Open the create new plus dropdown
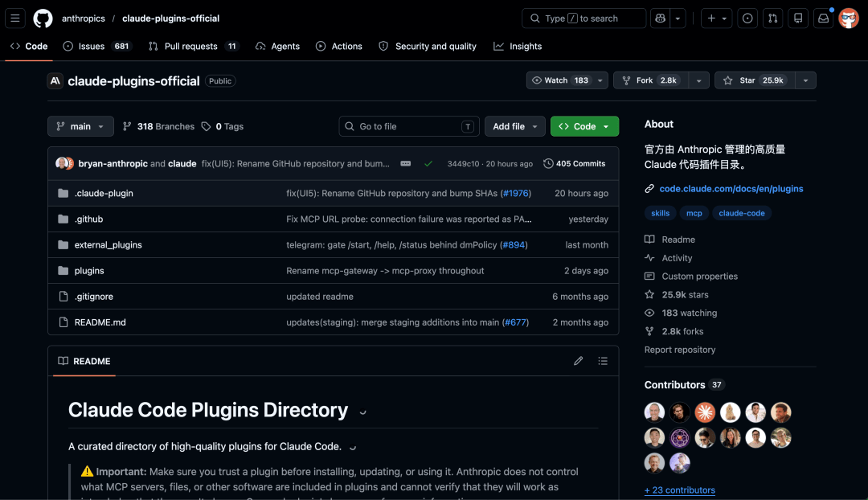868x500 pixels. 716,18
